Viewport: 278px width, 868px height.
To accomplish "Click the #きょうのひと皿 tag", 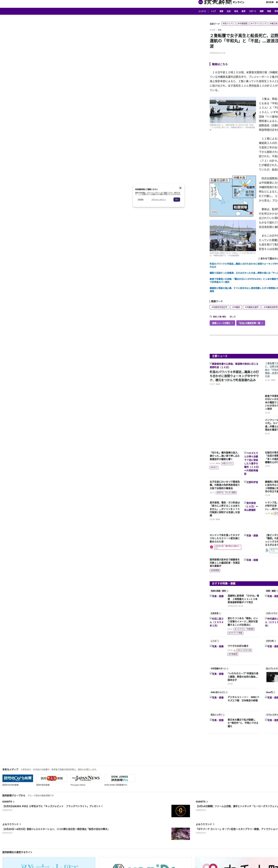I will point(244,650).
